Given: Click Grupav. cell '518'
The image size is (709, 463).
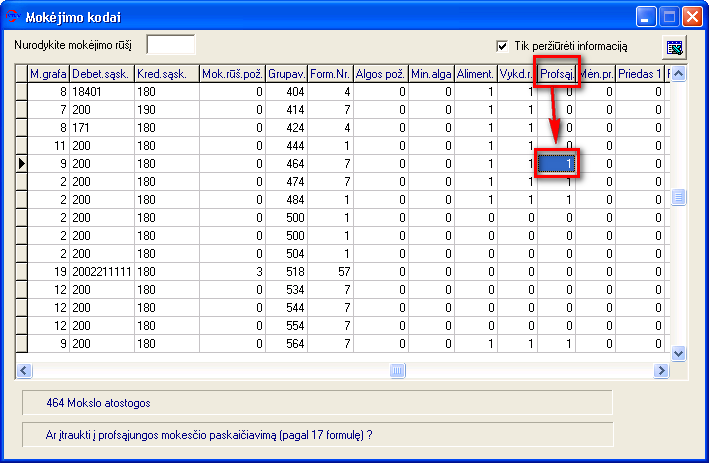Looking at the screenshot, I should pos(287,272).
